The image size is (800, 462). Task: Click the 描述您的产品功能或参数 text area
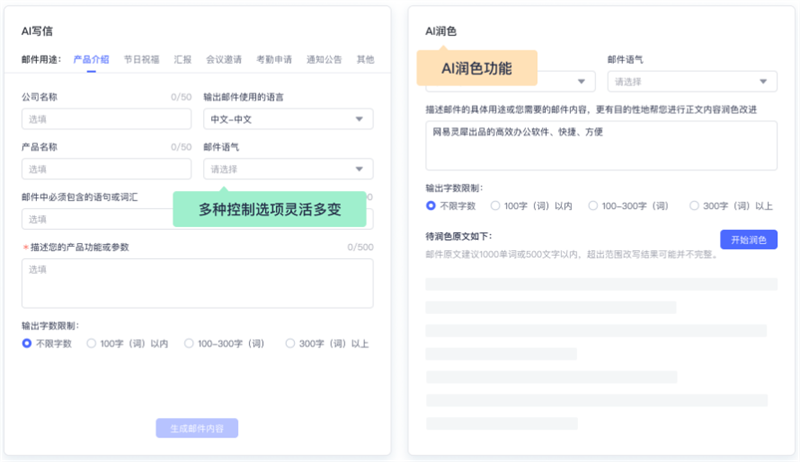point(197,283)
